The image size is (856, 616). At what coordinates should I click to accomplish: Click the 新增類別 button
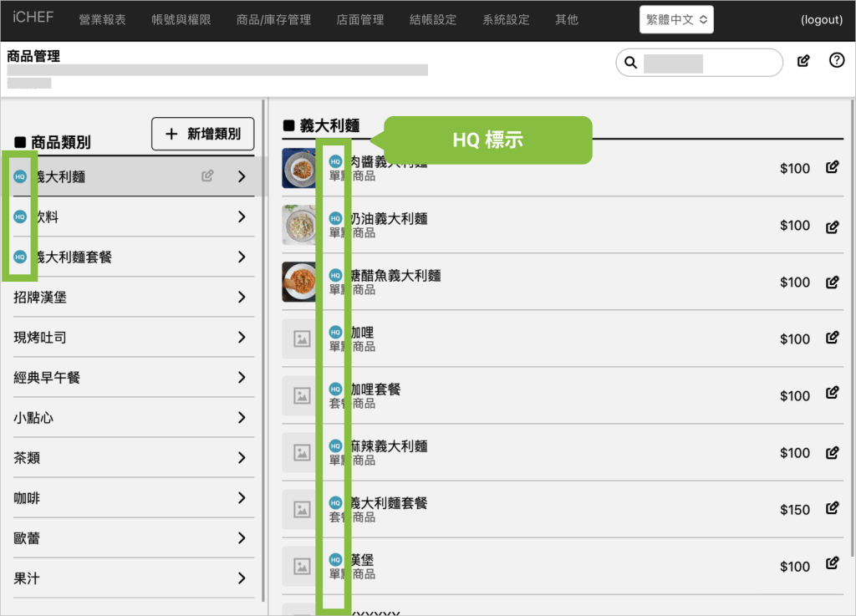[202, 134]
